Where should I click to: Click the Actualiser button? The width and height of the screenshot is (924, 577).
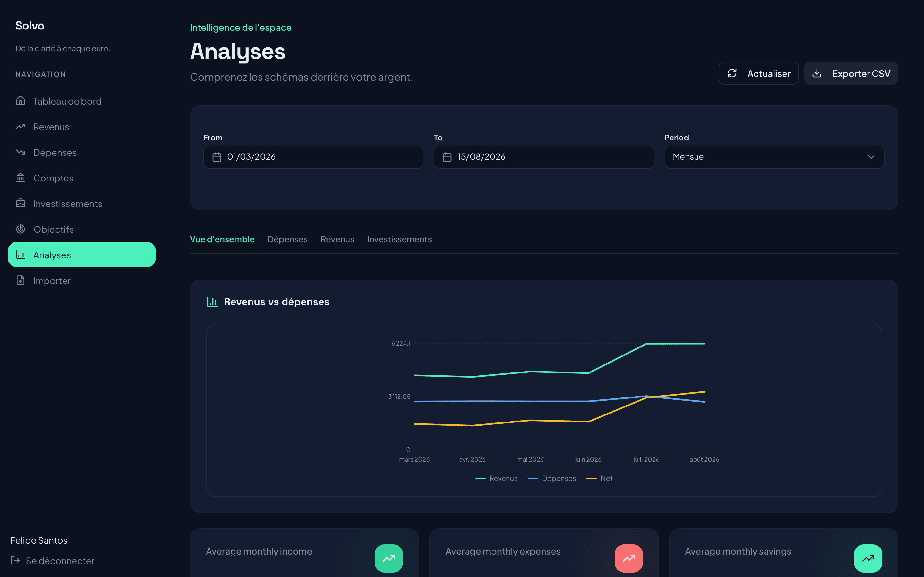click(758, 73)
